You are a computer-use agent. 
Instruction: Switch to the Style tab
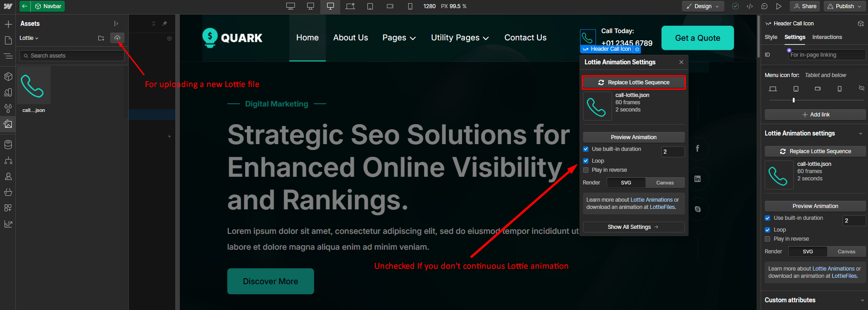[x=771, y=37]
